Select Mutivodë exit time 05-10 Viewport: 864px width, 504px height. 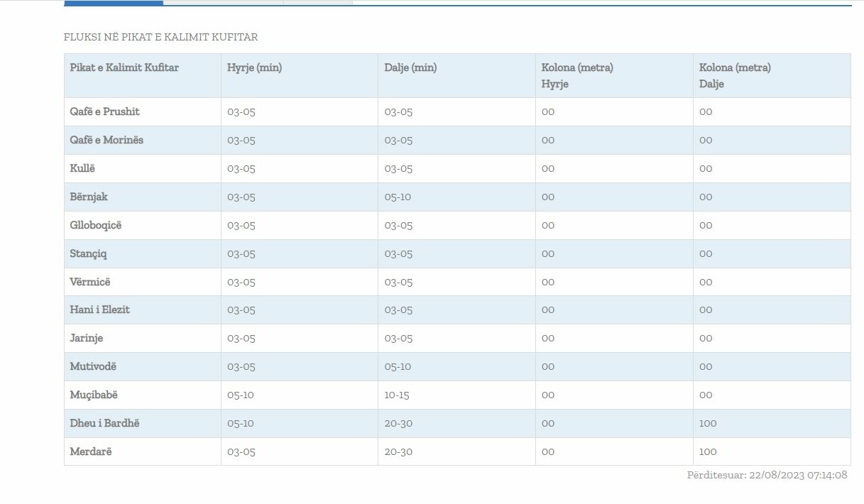[x=398, y=366]
